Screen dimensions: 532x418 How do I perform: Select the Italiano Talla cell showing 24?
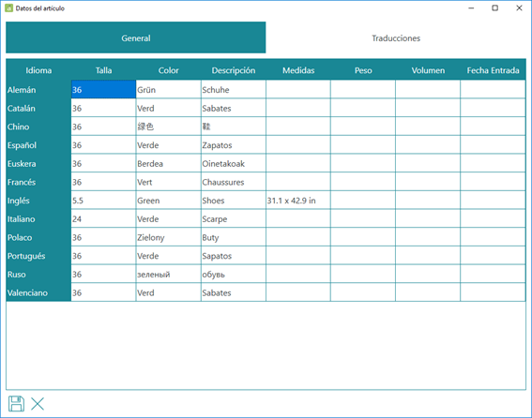tap(103, 218)
